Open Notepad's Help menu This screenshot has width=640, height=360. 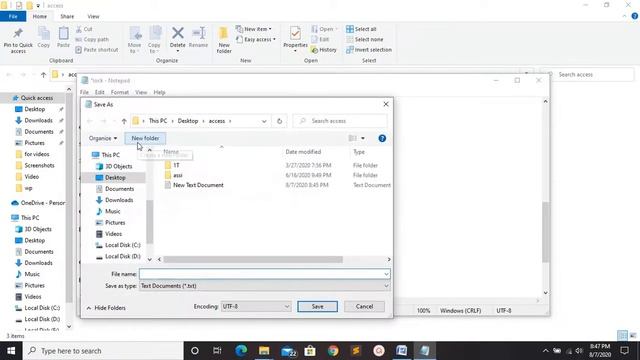[159, 93]
